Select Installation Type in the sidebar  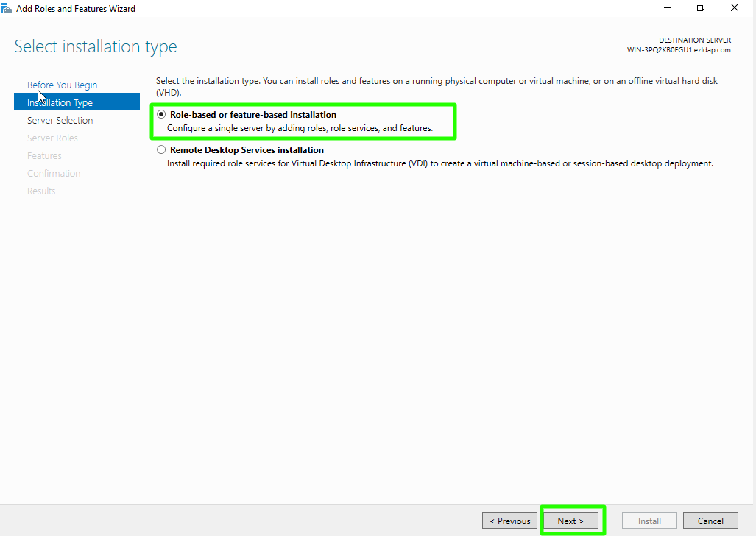(60, 102)
